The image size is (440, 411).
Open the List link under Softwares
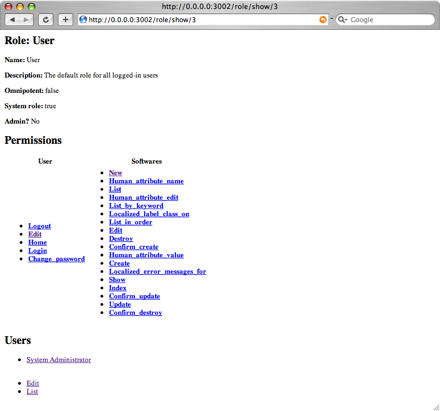(x=115, y=189)
